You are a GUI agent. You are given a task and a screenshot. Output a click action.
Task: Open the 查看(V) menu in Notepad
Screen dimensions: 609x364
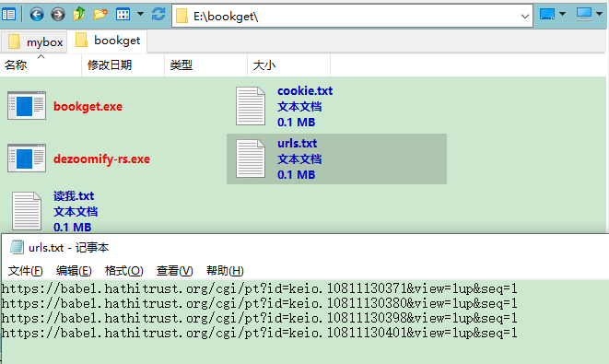(x=174, y=271)
